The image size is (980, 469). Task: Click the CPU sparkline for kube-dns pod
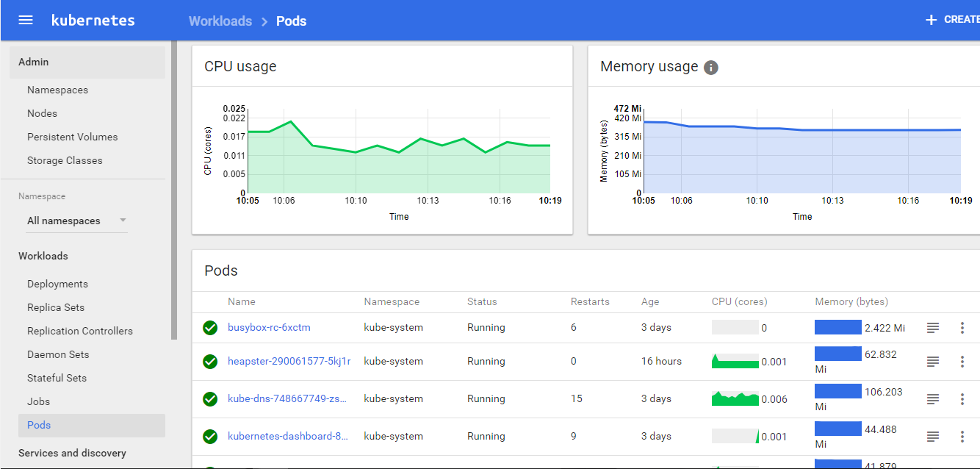(735, 398)
